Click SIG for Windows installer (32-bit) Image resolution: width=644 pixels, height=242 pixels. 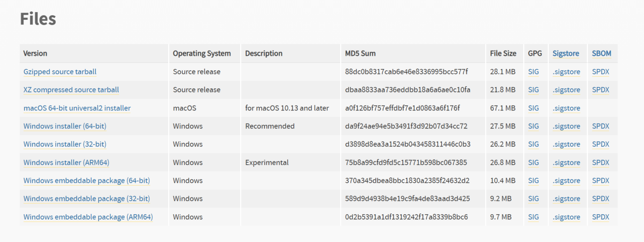click(533, 145)
